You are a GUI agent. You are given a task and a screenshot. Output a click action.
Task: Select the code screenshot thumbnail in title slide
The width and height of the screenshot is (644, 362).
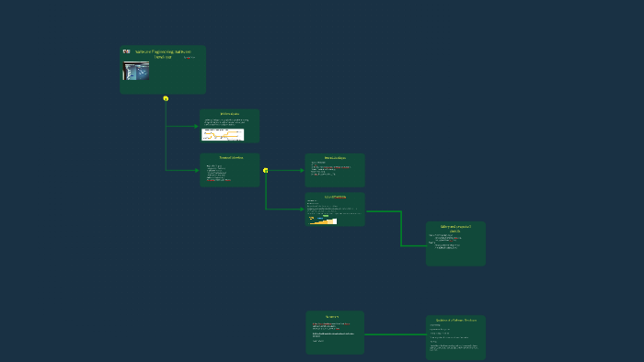coord(136,71)
